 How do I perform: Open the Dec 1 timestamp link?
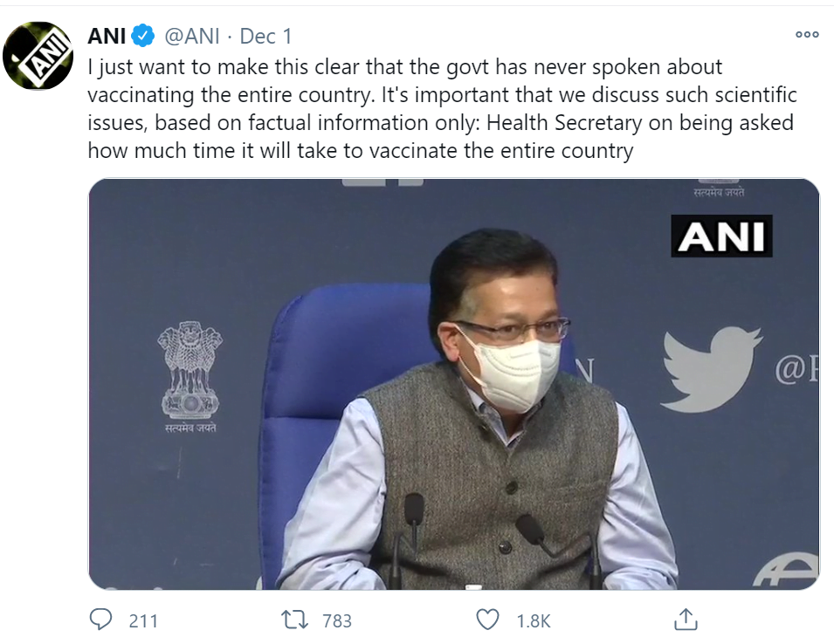265,36
